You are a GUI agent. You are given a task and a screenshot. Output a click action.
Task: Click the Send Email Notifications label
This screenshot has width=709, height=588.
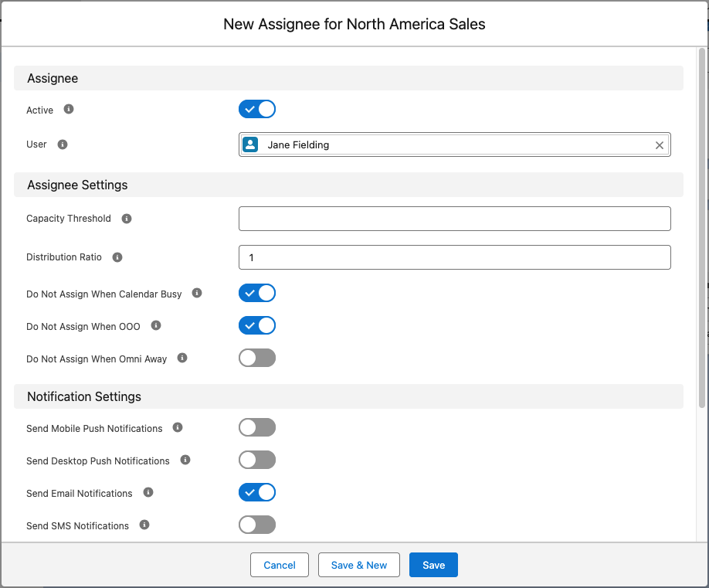[x=79, y=494]
